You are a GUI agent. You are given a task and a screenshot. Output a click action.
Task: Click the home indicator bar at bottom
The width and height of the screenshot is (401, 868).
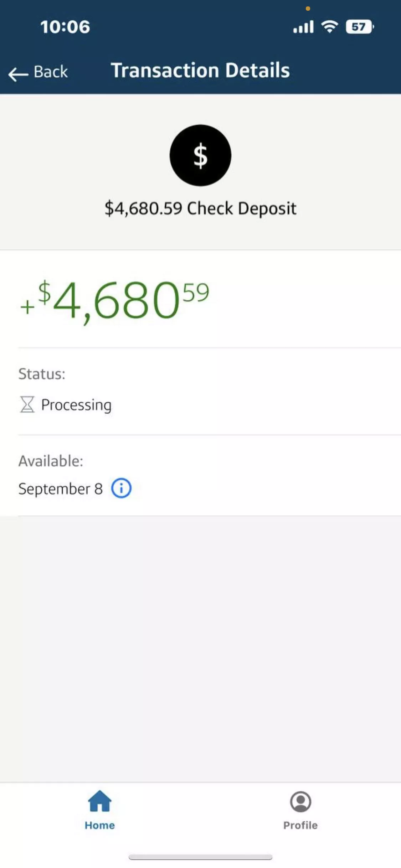pyautogui.click(x=200, y=857)
